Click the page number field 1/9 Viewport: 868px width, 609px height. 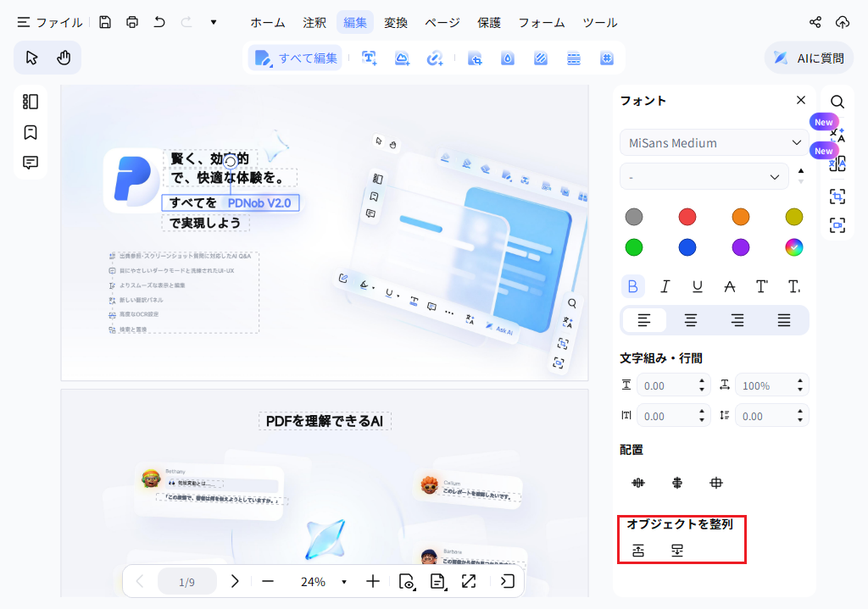[x=187, y=582]
